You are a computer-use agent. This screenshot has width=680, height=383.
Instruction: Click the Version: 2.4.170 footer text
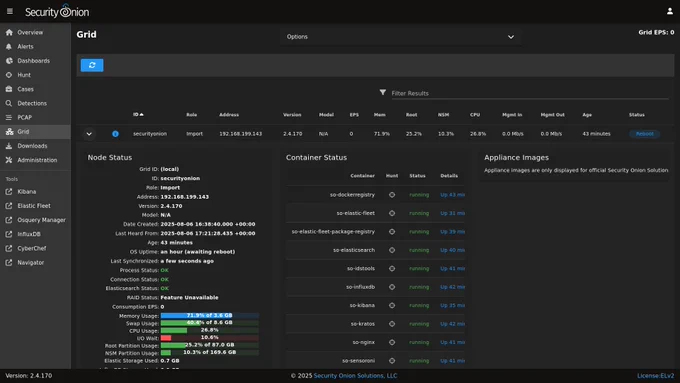(29, 376)
